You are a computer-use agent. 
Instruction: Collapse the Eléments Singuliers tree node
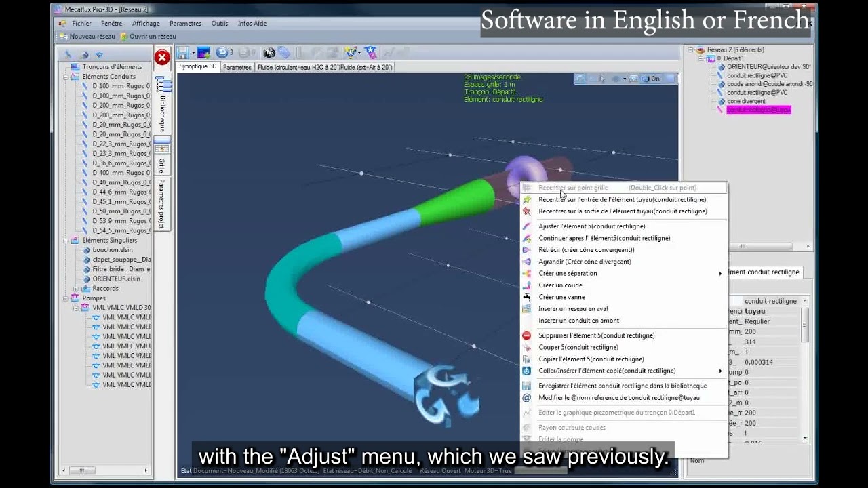point(66,240)
